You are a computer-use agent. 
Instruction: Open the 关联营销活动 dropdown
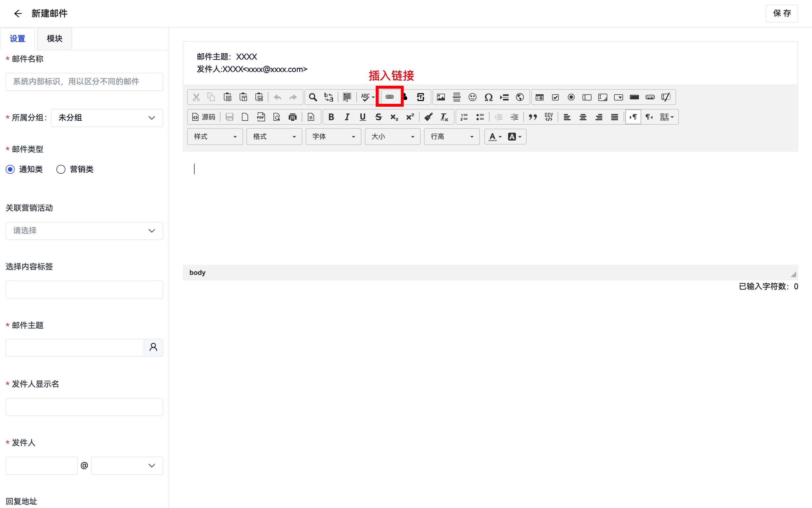[84, 231]
